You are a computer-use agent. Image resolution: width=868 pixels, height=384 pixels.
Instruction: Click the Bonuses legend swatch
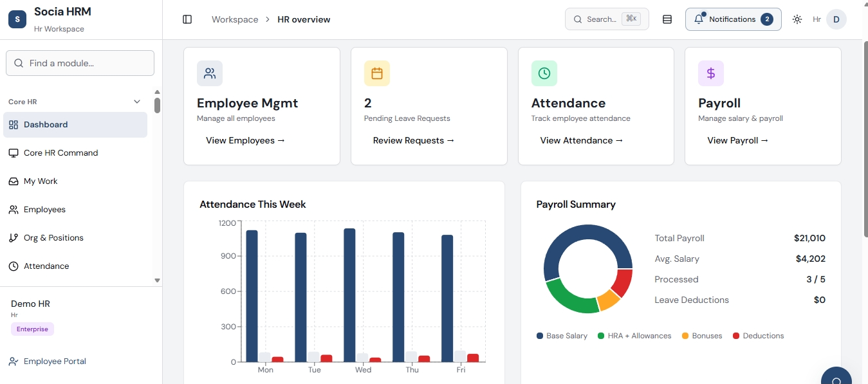tap(685, 336)
